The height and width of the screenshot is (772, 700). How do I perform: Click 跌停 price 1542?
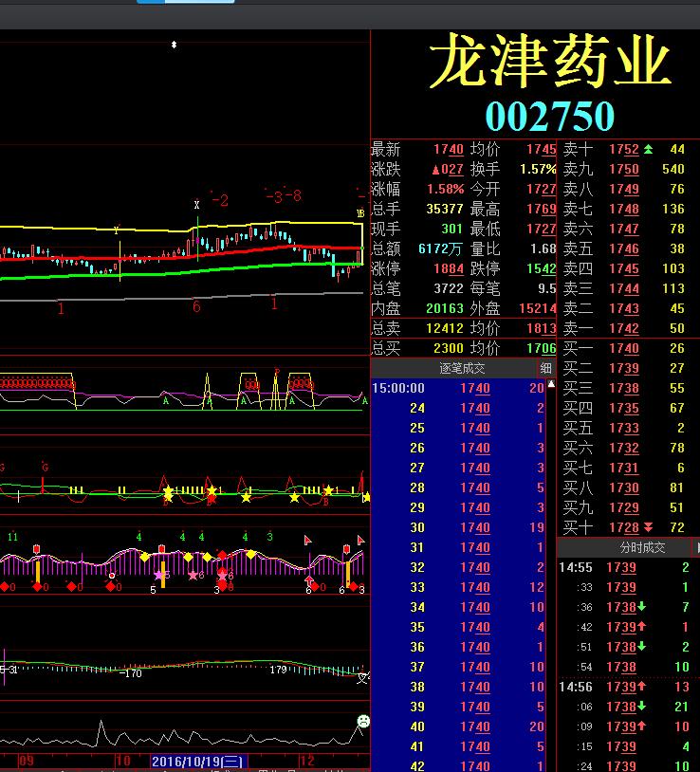pyautogui.click(x=541, y=268)
